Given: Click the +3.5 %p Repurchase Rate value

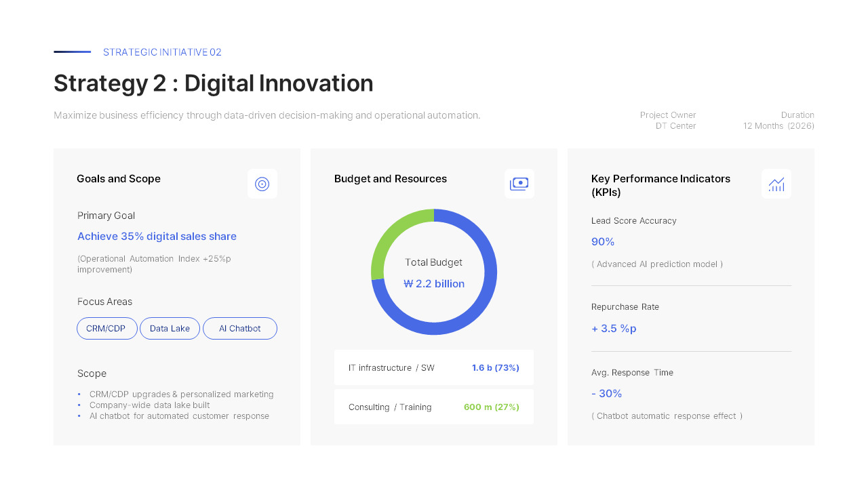Looking at the screenshot, I should pyautogui.click(x=614, y=328).
